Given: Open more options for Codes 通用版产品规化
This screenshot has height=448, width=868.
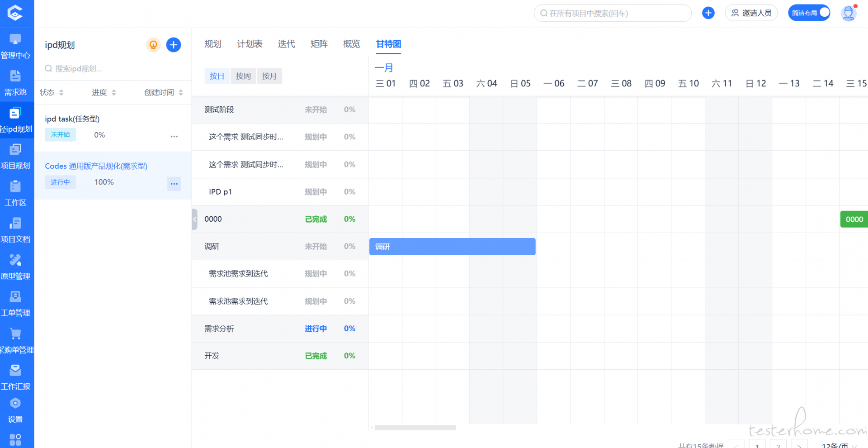Looking at the screenshot, I should pos(174,184).
